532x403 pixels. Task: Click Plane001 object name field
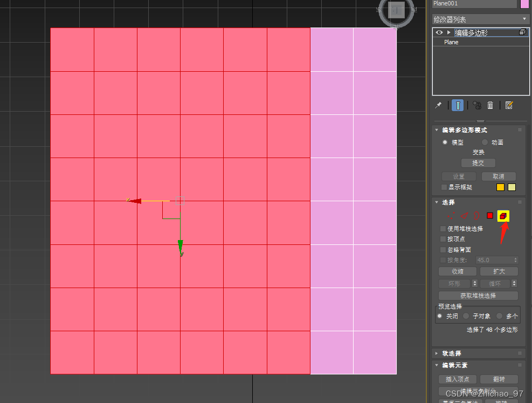(x=474, y=3)
